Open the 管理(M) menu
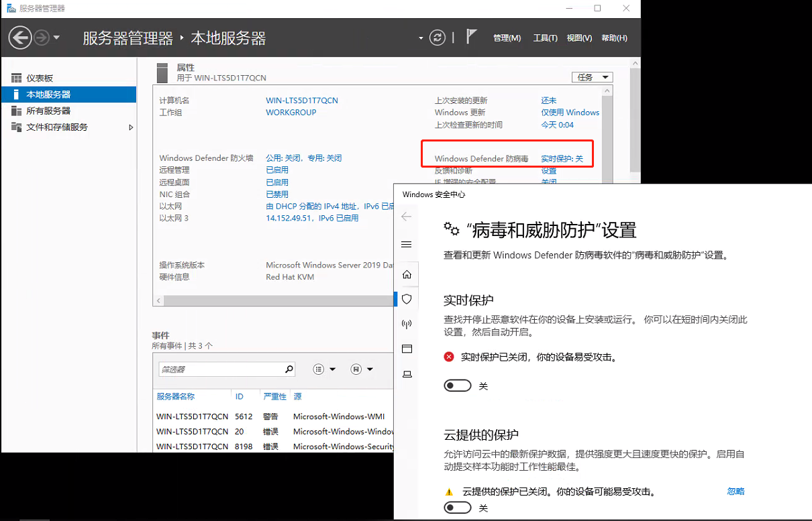Viewport: 812px width, 521px height. (x=507, y=38)
